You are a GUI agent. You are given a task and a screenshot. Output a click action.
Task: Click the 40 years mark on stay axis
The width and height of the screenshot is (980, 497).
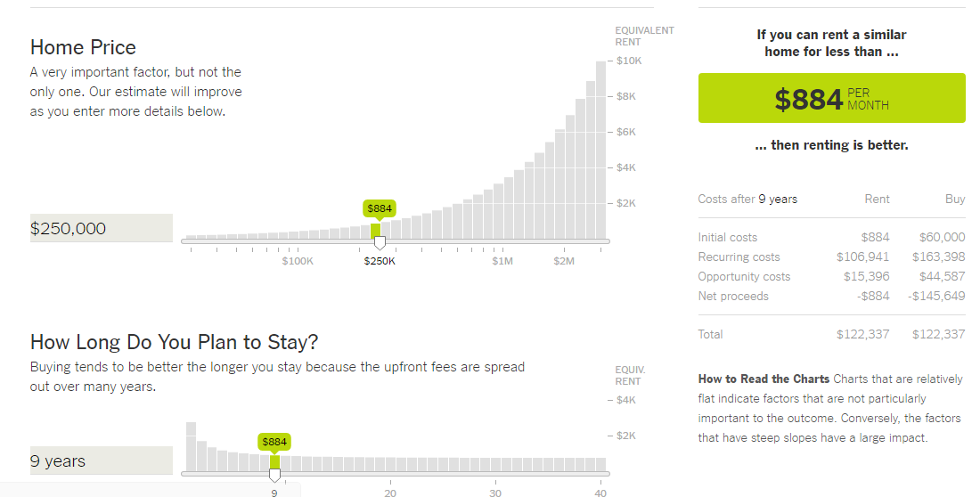pyautogui.click(x=600, y=493)
